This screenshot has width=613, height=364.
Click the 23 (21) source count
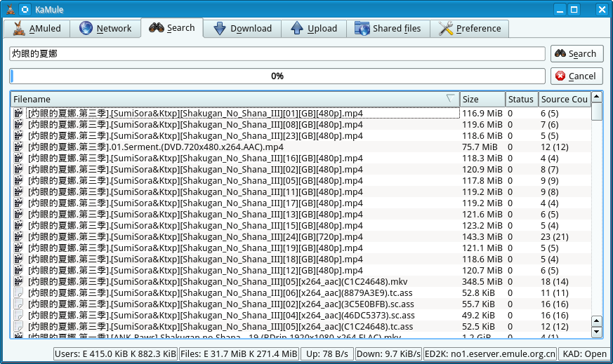(554, 237)
